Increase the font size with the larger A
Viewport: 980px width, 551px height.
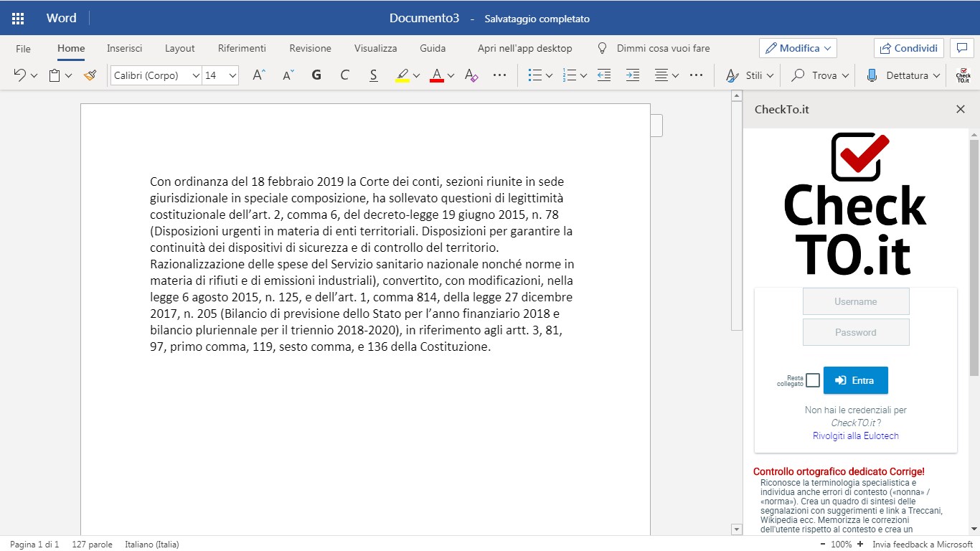(x=259, y=75)
